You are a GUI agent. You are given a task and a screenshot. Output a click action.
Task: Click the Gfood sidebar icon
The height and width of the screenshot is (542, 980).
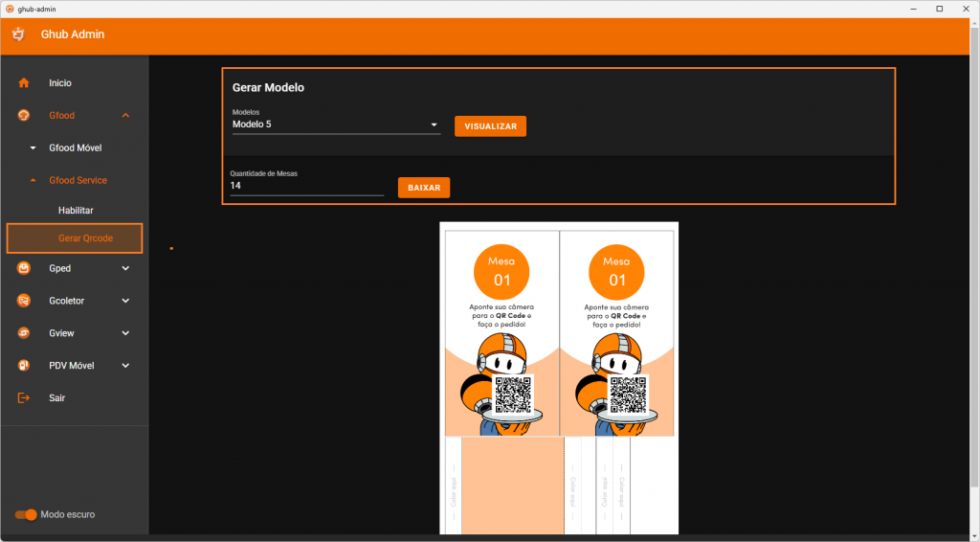coord(24,116)
